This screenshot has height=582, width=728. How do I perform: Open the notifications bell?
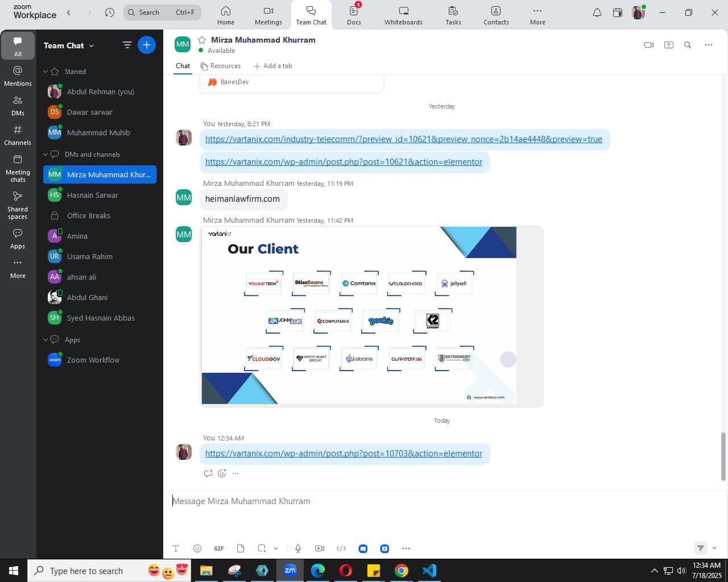pos(597,13)
